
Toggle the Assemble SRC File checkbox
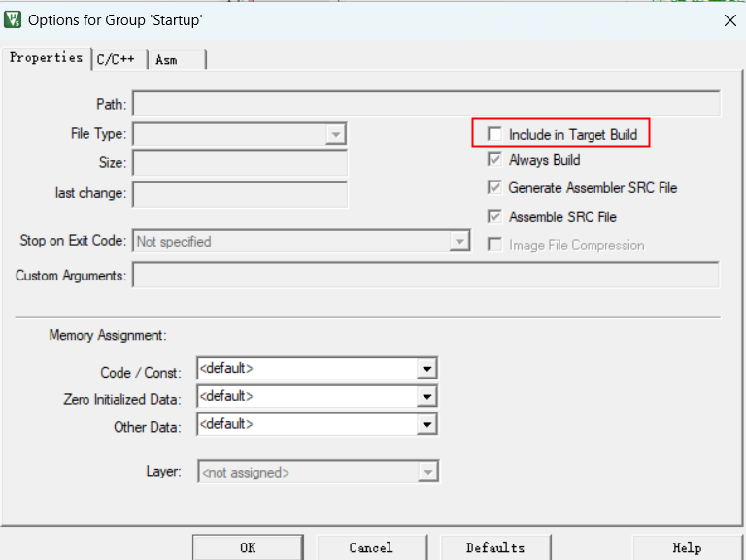pos(495,216)
